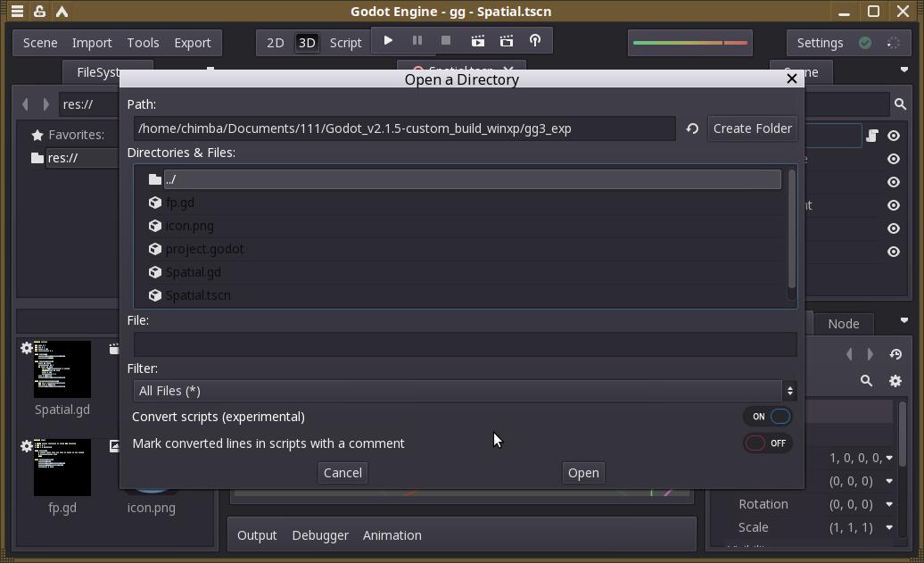This screenshot has height=563, width=924.
Task: Click the scene tree search magnifier icon
Action: pyautogui.click(x=900, y=104)
